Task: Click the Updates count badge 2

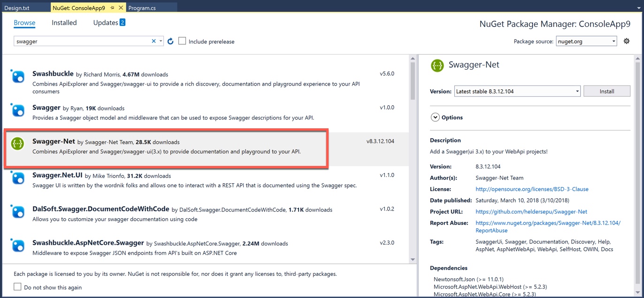Action: [x=123, y=22]
